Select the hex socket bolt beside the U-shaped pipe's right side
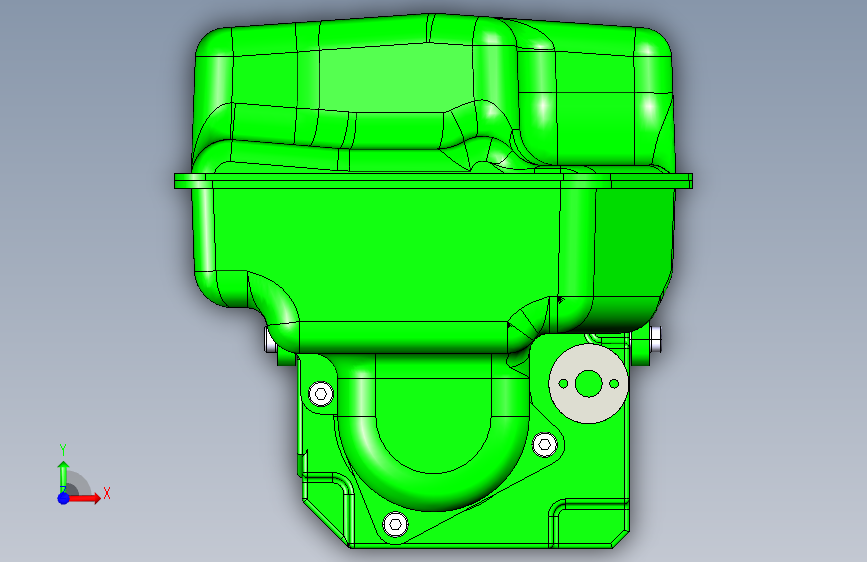This screenshot has width=867, height=562. click(545, 445)
